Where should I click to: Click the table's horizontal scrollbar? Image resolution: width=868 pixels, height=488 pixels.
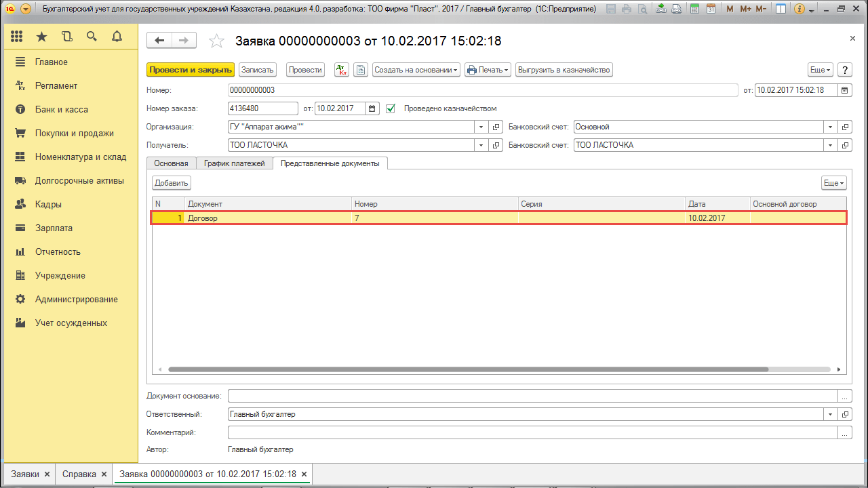[468, 369]
